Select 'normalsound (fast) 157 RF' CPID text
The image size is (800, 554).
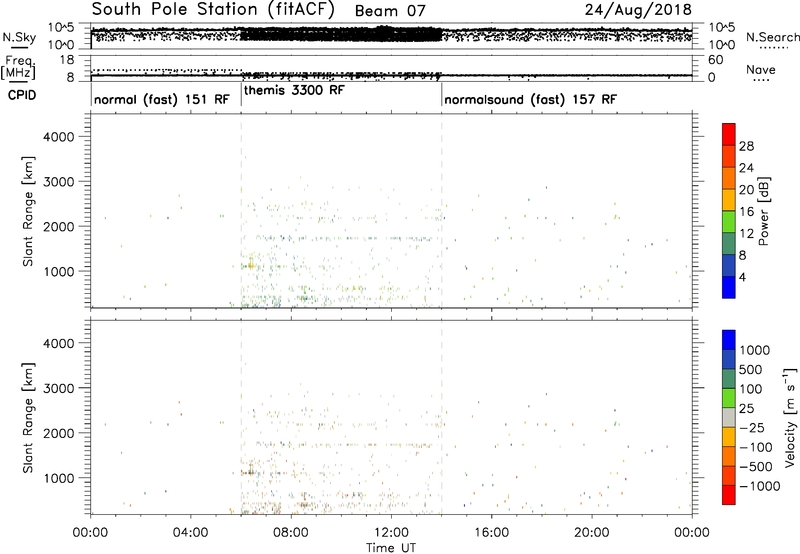(x=530, y=99)
